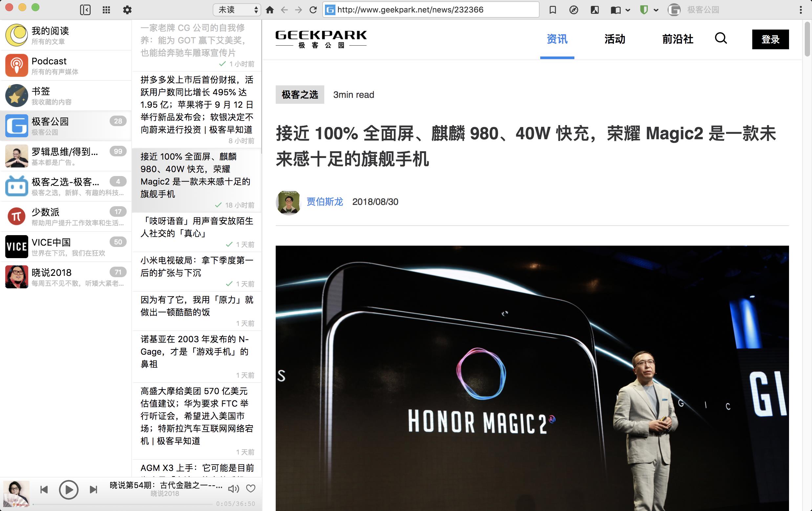Image resolution: width=812 pixels, height=511 pixels.
Task: Go to the home icon
Action: 269,10
